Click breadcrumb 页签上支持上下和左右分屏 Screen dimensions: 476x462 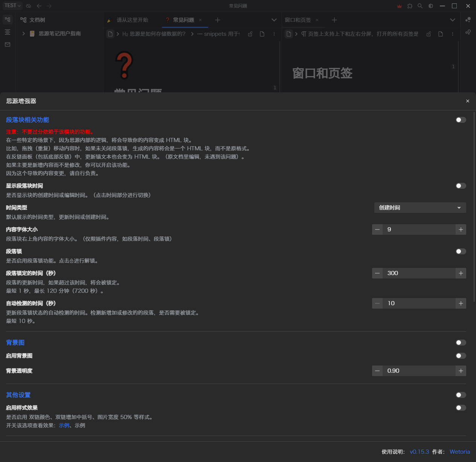coord(360,34)
